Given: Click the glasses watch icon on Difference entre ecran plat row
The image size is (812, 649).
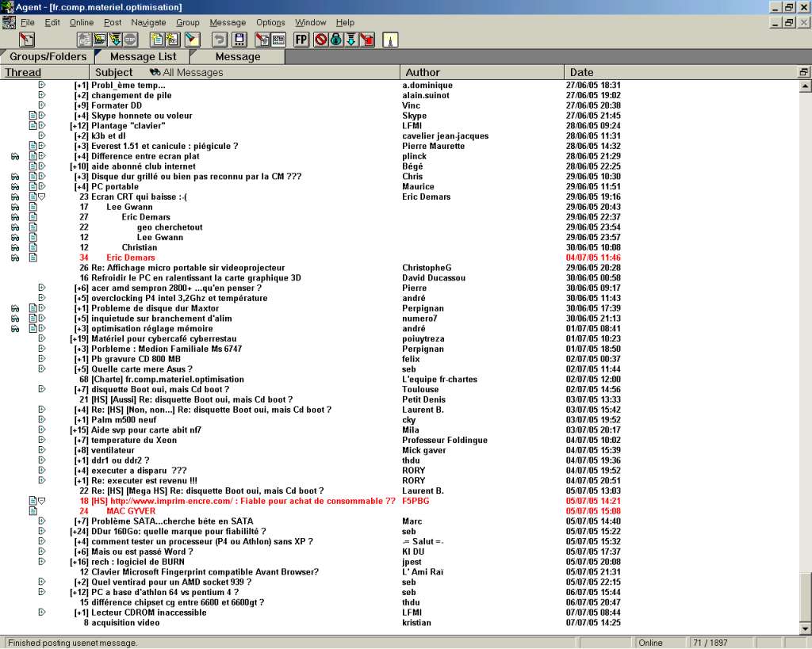Looking at the screenshot, I should tap(15, 156).
